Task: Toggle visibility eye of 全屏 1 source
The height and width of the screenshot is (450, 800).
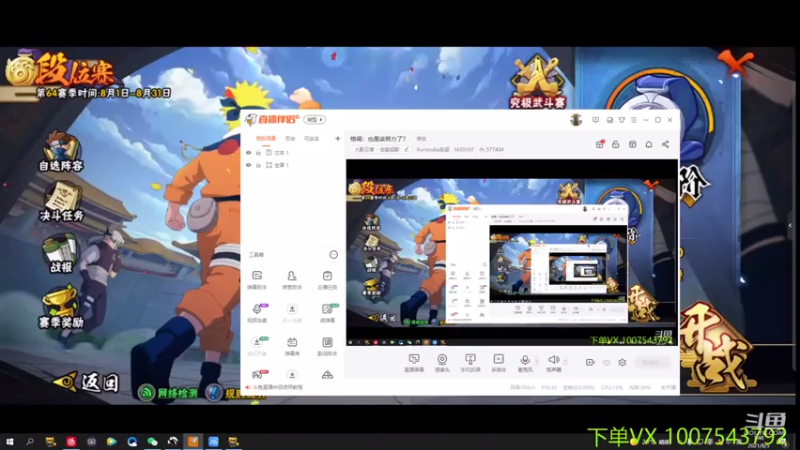Action: pos(248,165)
